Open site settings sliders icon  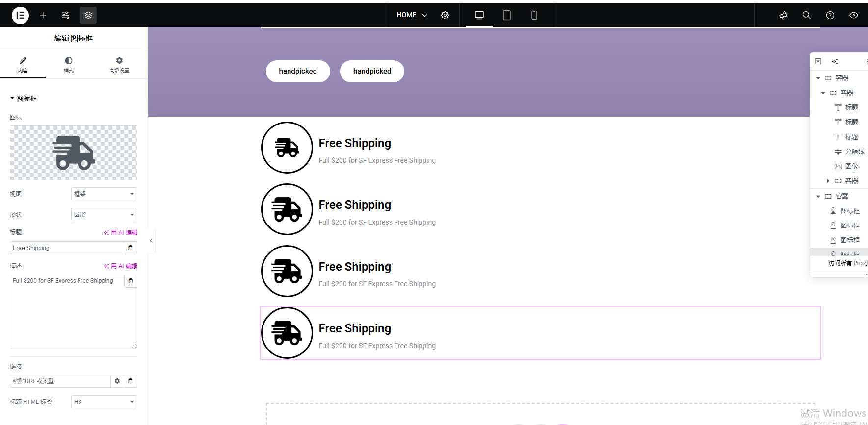tap(66, 15)
